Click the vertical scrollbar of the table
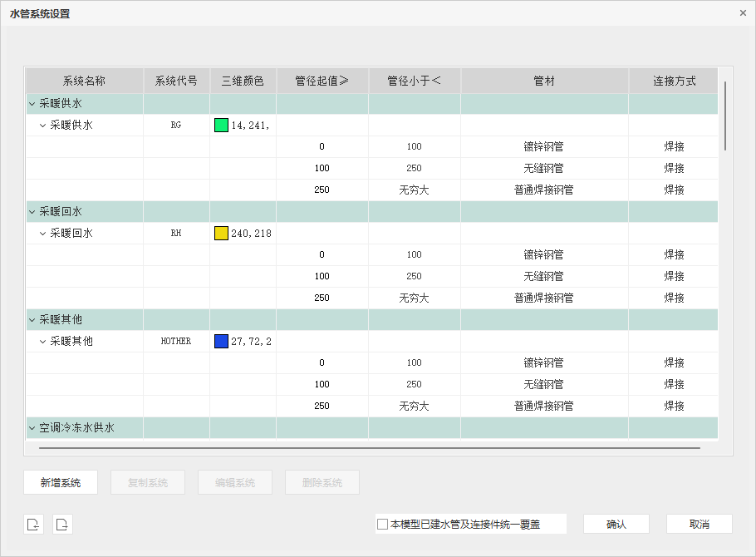The image size is (756, 557). coord(725,116)
